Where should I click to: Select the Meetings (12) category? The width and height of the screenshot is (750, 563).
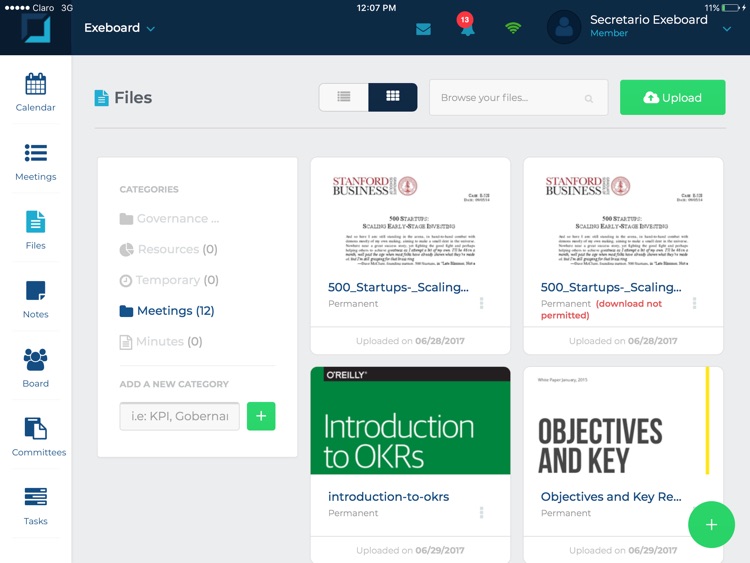166,310
